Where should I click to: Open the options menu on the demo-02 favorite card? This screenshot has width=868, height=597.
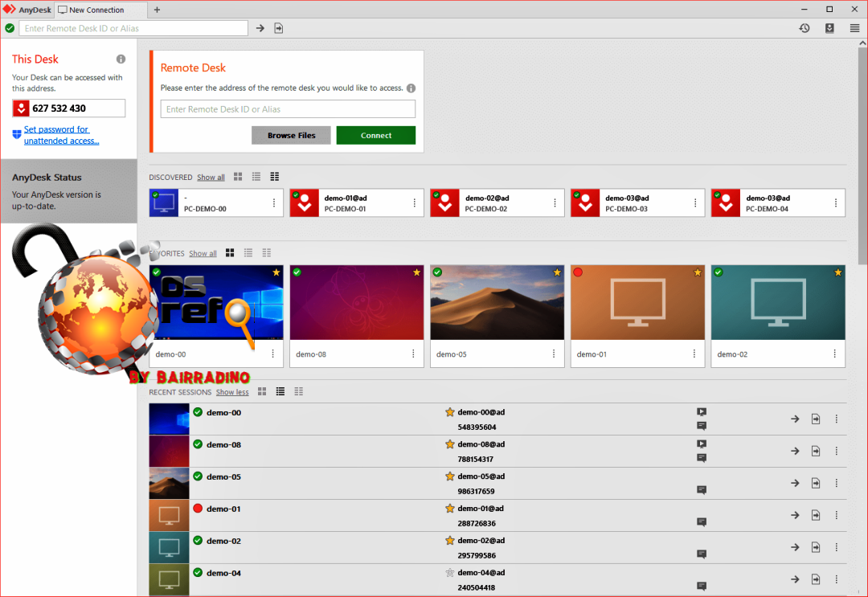click(835, 354)
